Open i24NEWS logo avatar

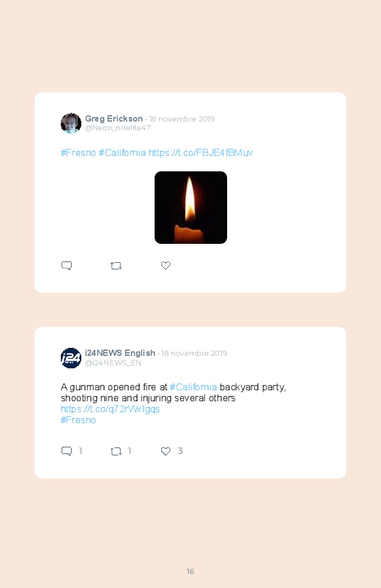pyautogui.click(x=71, y=358)
